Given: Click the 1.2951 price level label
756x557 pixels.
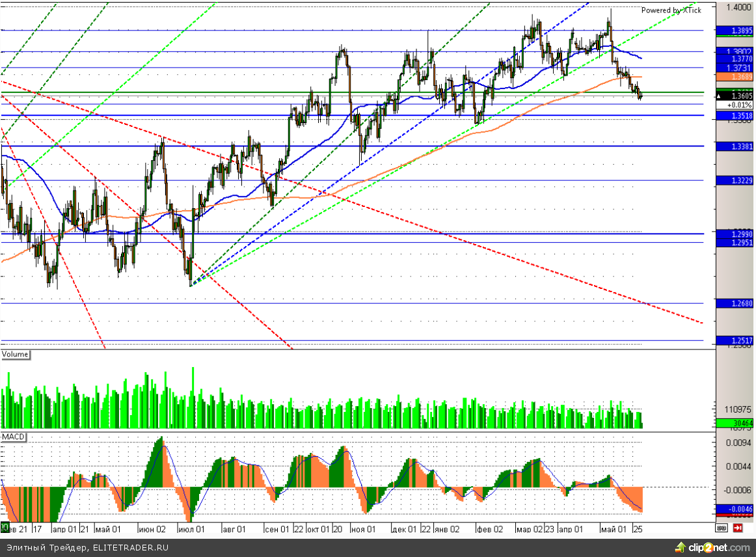Looking at the screenshot, I should pyautogui.click(x=735, y=243).
